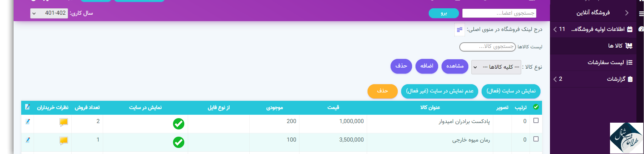The width and height of the screenshot is (644, 154).
Task: Click the orange حذف button
Action: tap(382, 91)
